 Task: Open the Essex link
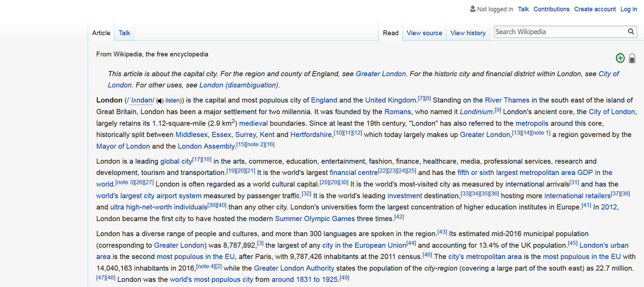coord(221,135)
